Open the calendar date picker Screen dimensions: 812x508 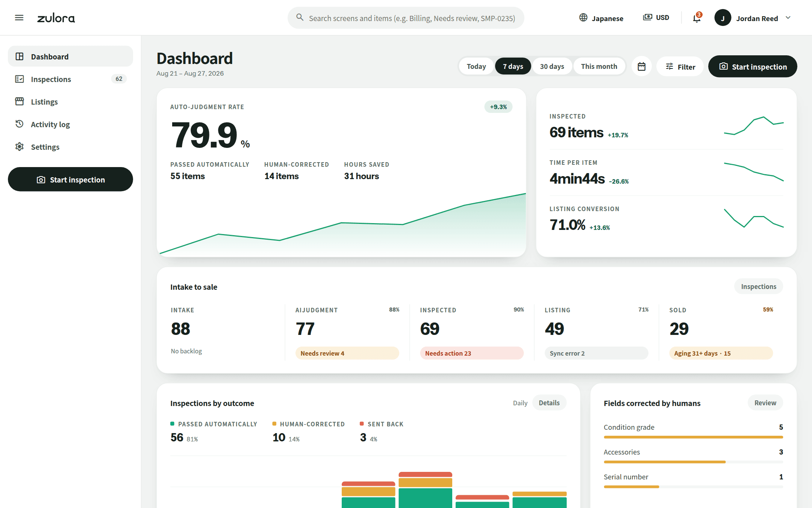(x=641, y=66)
